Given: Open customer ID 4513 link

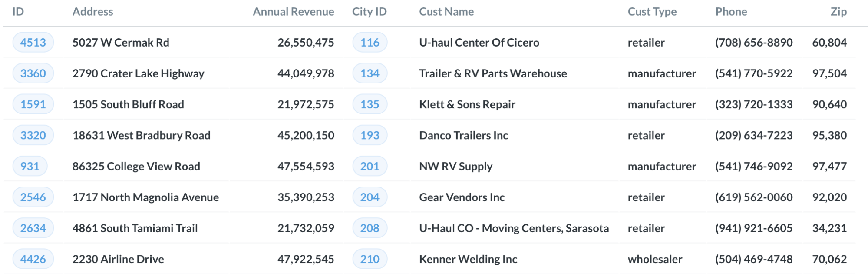Looking at the screenshot, I should pos(33,43).
